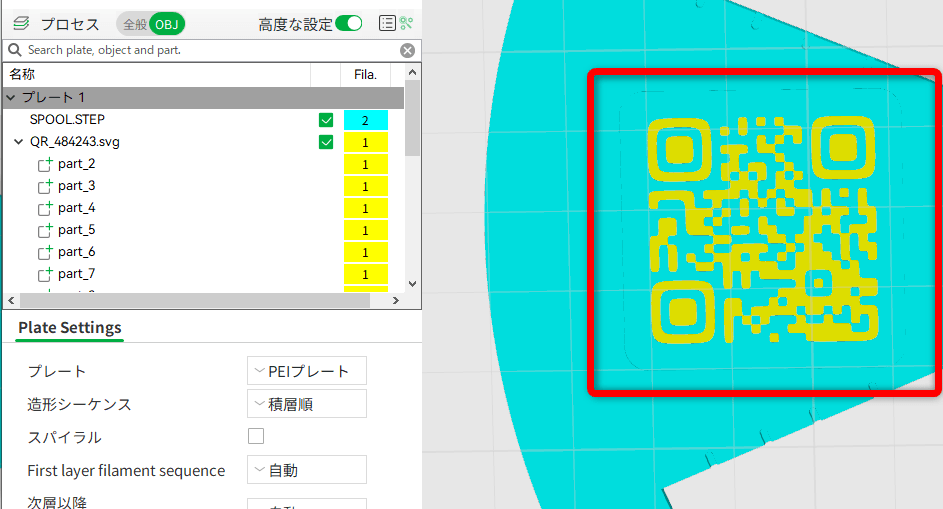Select the OBJ mode toggle
The height and width of the screenshot is (509, 943).
(x=167, y=24)
